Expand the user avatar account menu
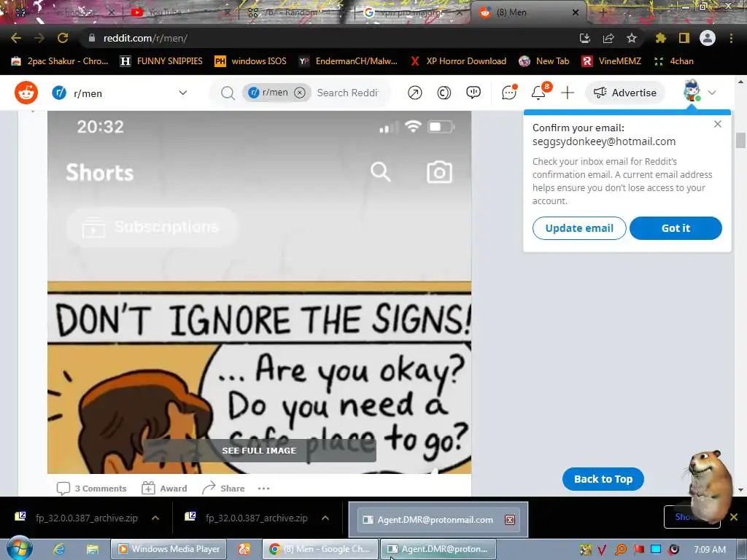This screenshot has width=747, height=560. coord(700,93)
